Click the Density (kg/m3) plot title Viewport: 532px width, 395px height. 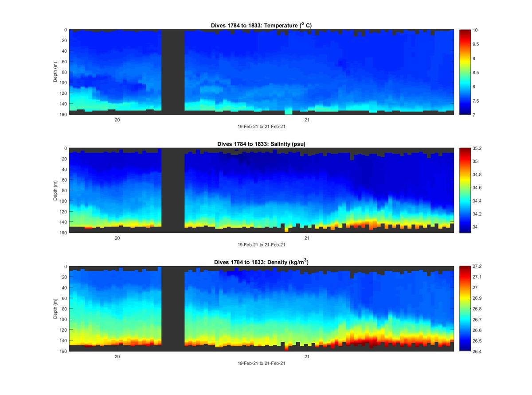coord(261,262)
